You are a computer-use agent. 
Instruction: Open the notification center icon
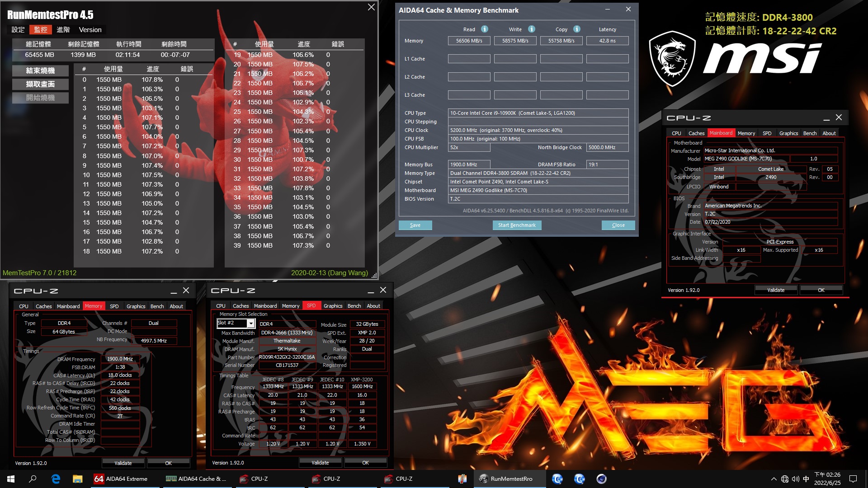(853, 479)
